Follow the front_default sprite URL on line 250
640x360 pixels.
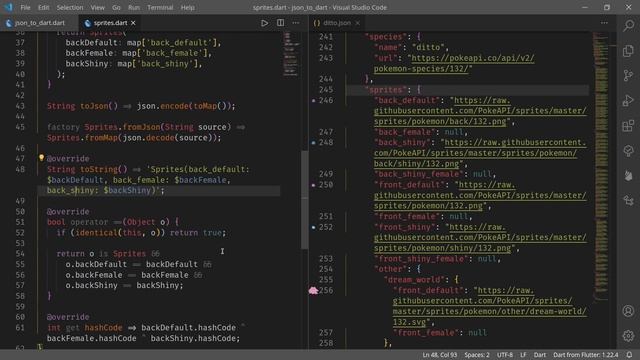coord(480,195)
